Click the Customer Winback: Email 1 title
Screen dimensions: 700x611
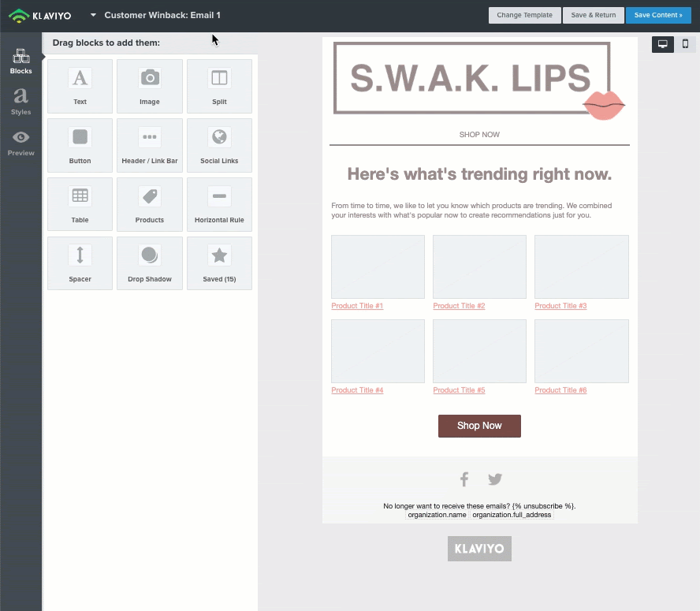[x=162, y=15]
